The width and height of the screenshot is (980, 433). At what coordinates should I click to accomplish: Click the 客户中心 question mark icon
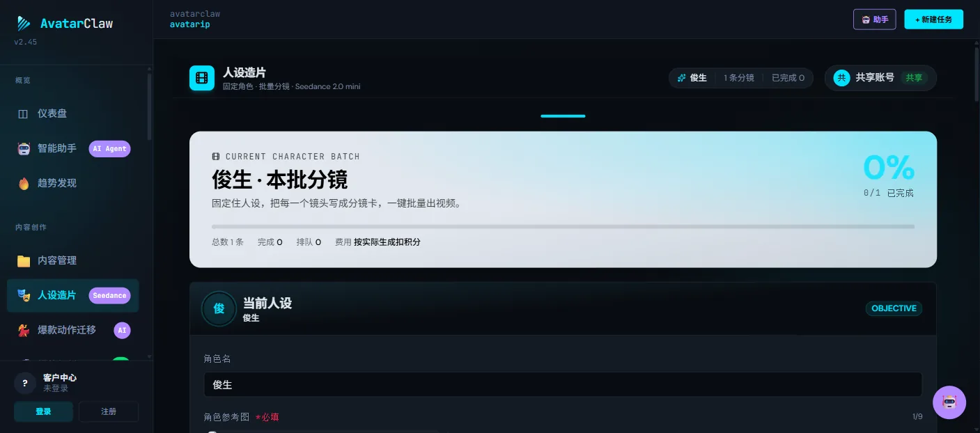coord(25,383)
